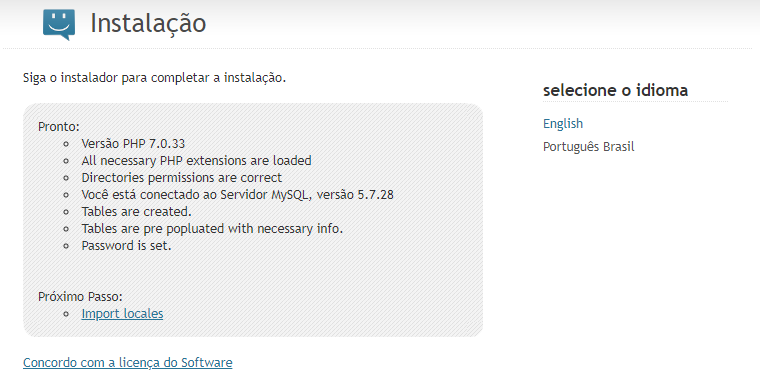
Task: Click bullet beside Password is set
Action: pos(67,246)
